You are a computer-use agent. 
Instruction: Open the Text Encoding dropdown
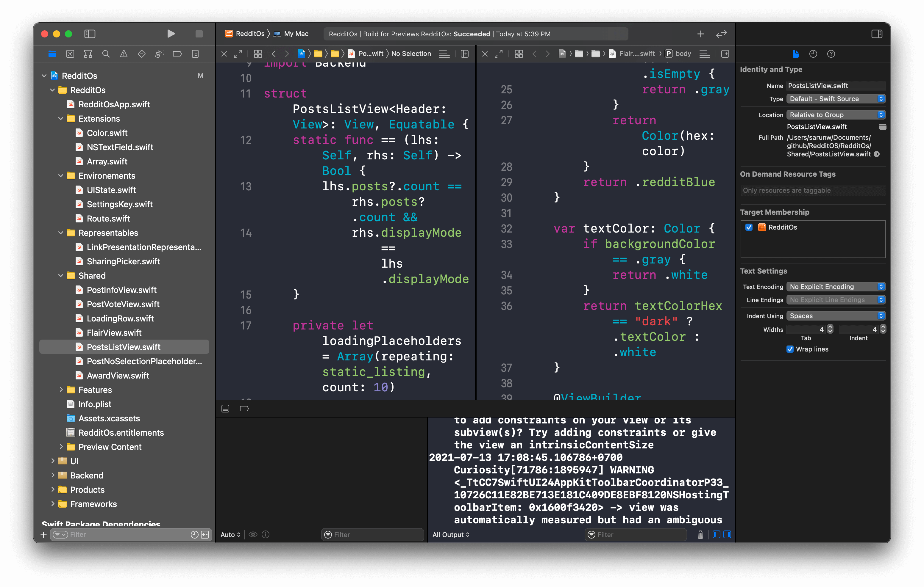click(x=836, y=287)
